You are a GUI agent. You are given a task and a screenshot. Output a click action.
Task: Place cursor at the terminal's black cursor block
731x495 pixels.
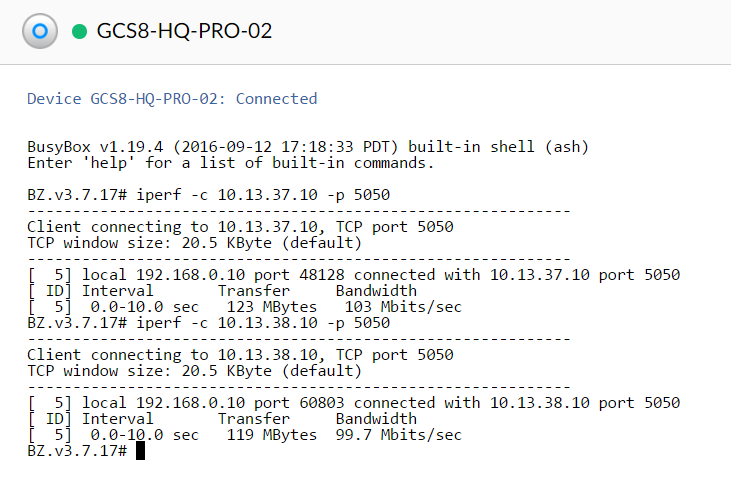tap(141, 451)
